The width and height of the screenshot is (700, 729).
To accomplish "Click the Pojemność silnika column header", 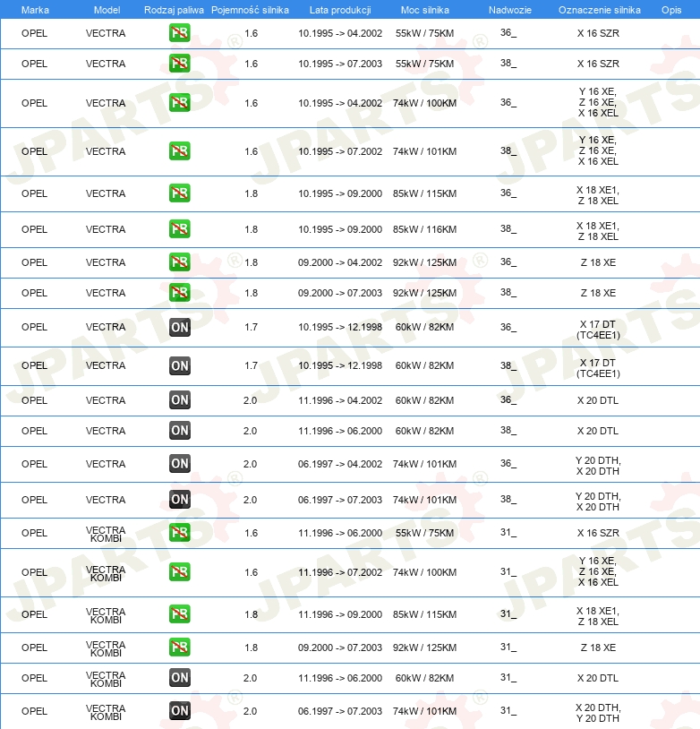I will (x=250, y=10).
